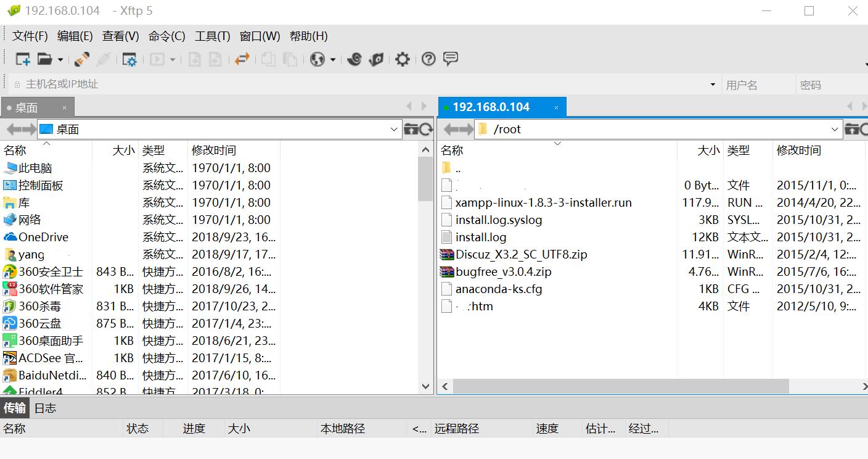Expand the host address history dropdown
Screen dimensions: 868x459
[713, 85]
